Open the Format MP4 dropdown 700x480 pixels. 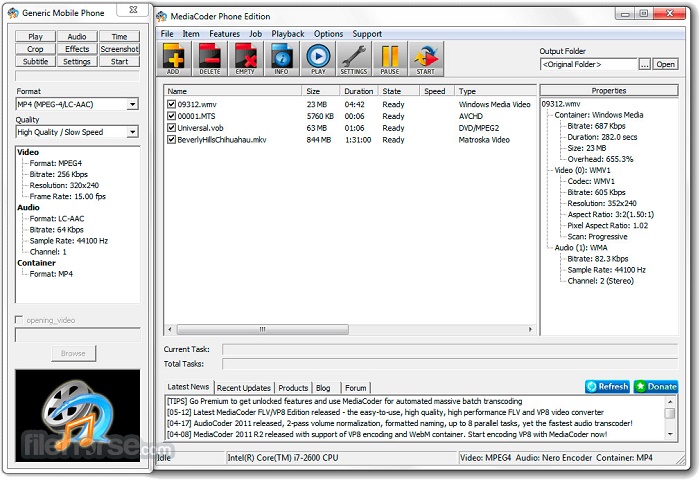[x=77, y=104]
